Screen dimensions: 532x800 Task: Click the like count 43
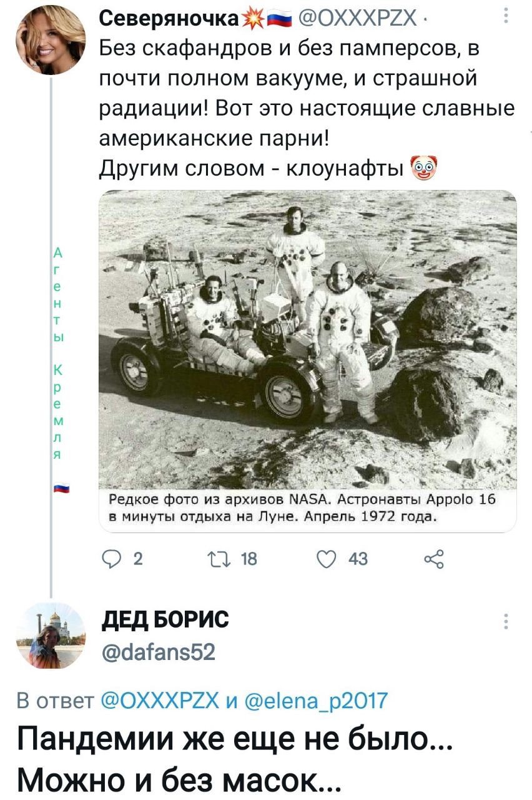pos(359,559)
